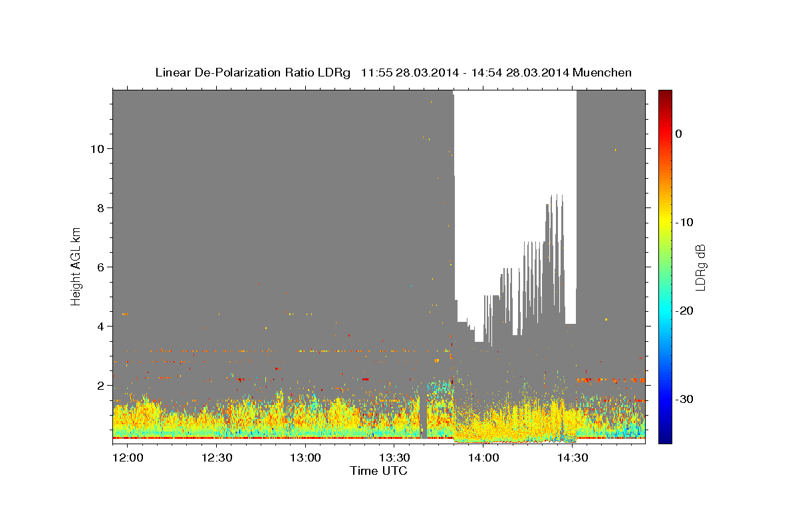Click the 'LDRg dB' colorbar label
Image resolution: width=798 pixels, height=532 pixels.
click(x=700, y=267)
